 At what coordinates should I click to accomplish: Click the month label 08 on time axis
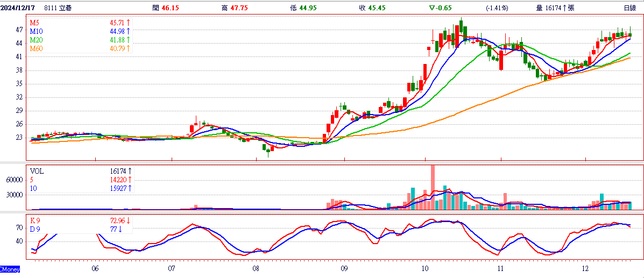tap(256, 269)
